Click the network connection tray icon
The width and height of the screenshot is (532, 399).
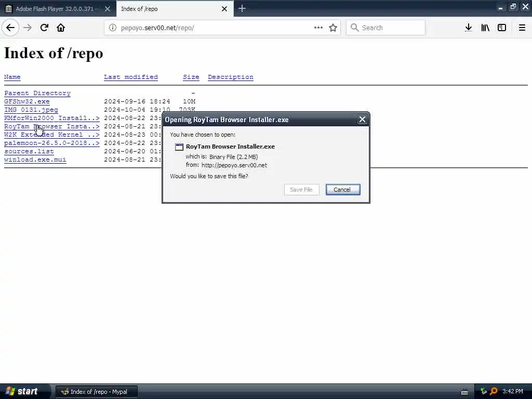coord(484,392)
